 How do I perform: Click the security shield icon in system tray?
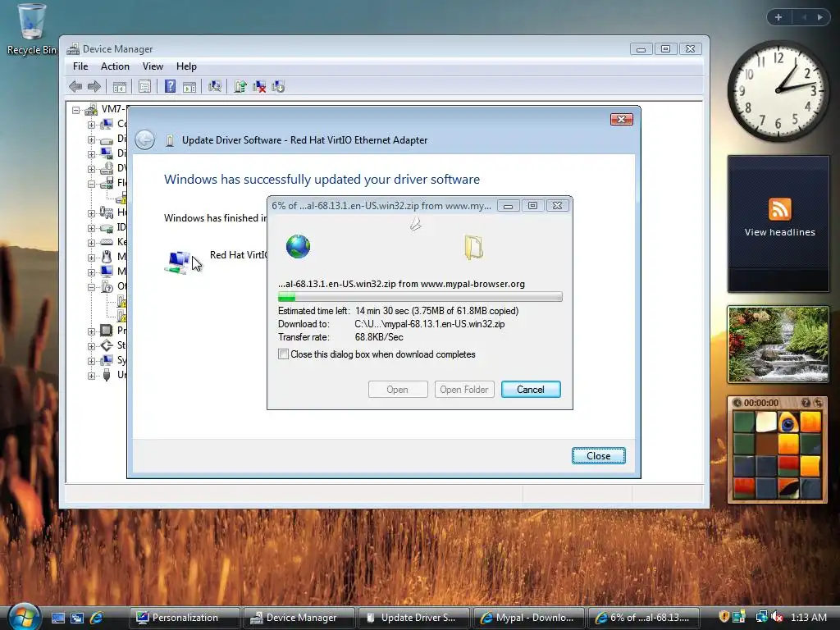coord(724,617)
